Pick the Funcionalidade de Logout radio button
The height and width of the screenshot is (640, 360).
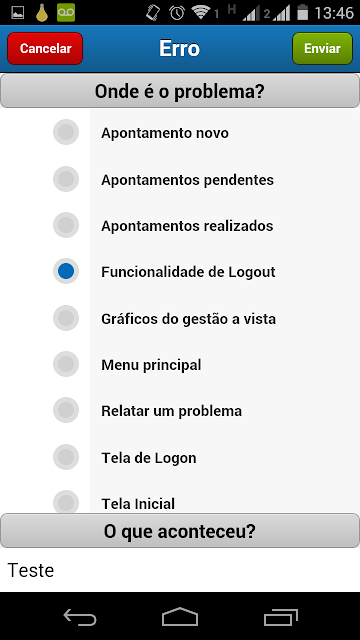[x=66, y=271]
